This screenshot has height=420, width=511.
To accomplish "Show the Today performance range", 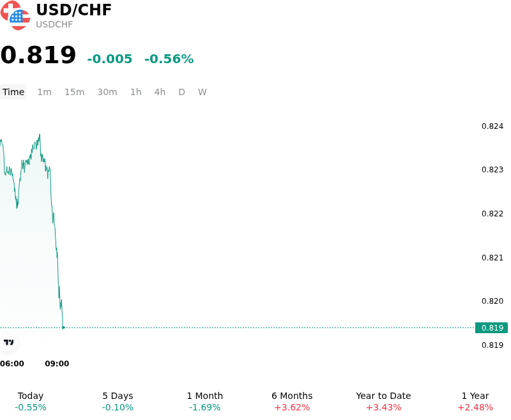I will pos(31,401).
